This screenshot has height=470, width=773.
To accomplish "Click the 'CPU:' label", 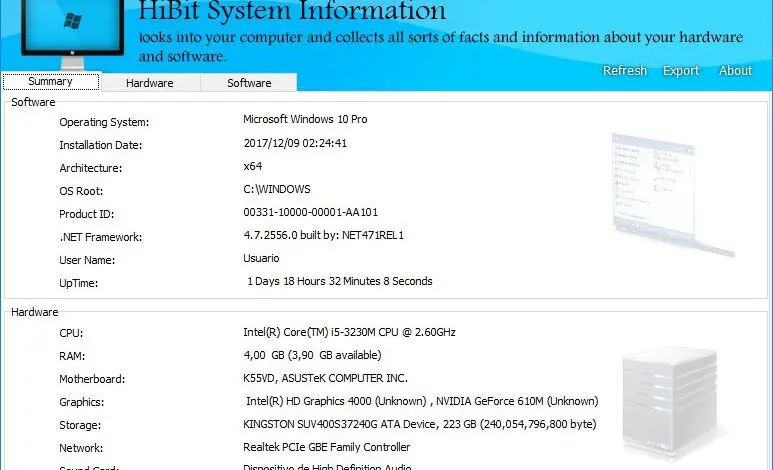I will pos(71,333).
